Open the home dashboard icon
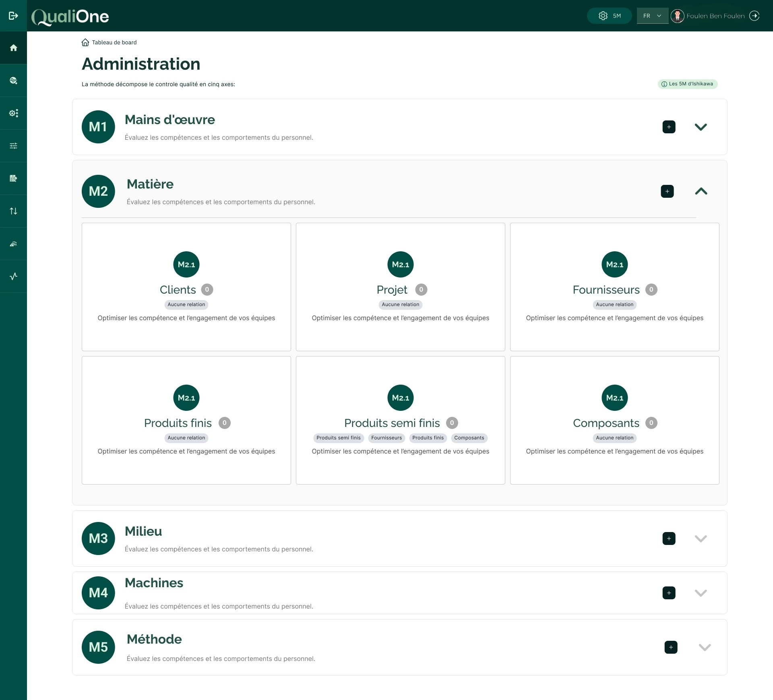 (13, 48)
